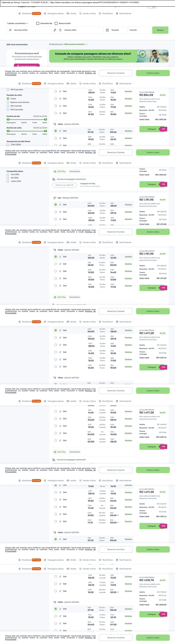Expand Detalhes for the 18:20 return flight

(128, 264)
